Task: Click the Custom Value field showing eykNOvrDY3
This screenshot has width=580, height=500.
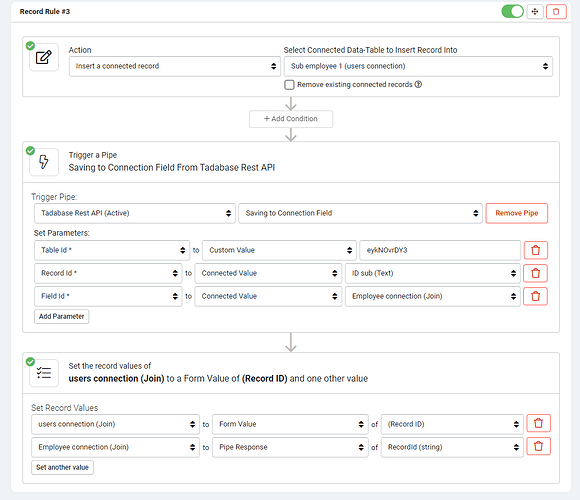Action: [x=440, y=250]
